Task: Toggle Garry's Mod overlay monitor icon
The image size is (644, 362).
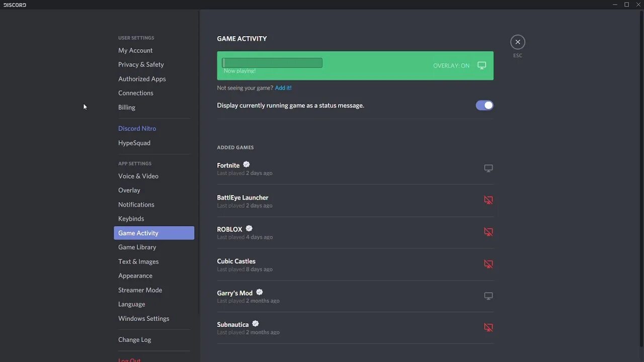Action: pyautogui.click(x=488, y=296)
